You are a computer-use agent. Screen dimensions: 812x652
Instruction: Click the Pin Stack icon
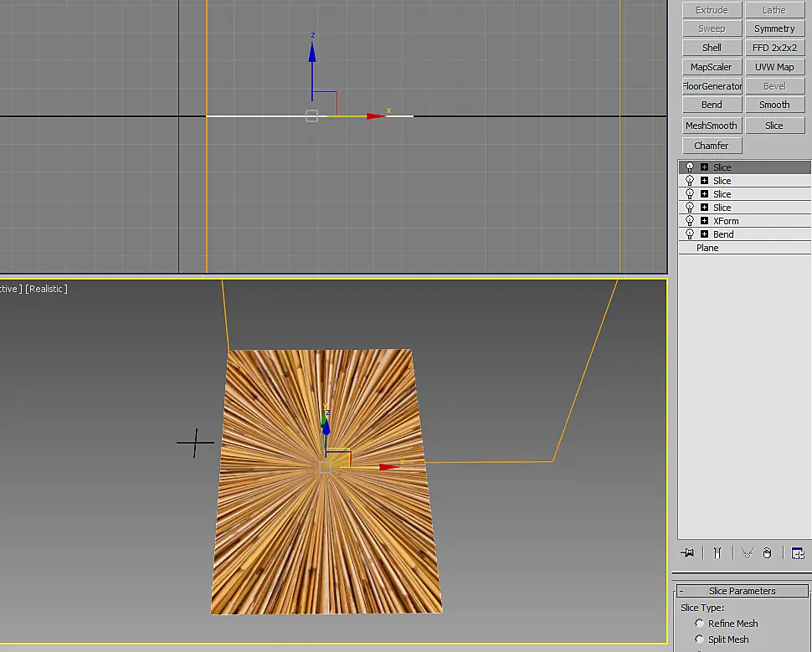(x=687, y=552)
